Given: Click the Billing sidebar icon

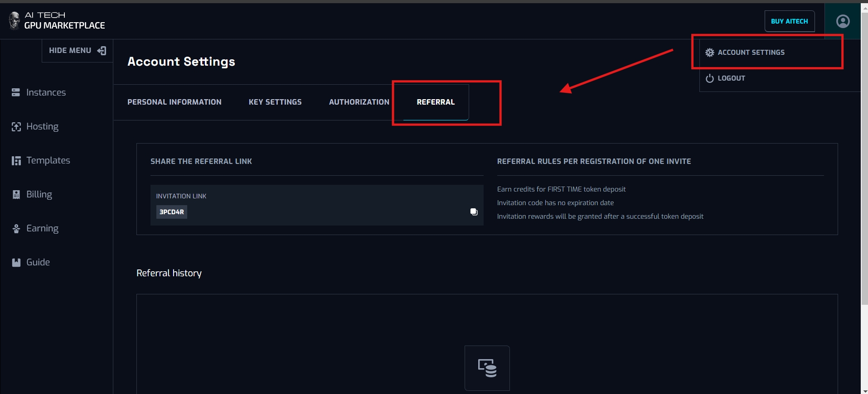Looking at the screenshot, I should (16, 195).
